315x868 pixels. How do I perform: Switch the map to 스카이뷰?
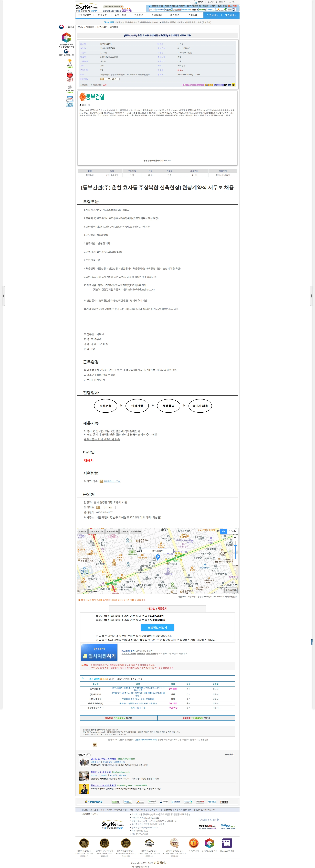click(232, 531)
